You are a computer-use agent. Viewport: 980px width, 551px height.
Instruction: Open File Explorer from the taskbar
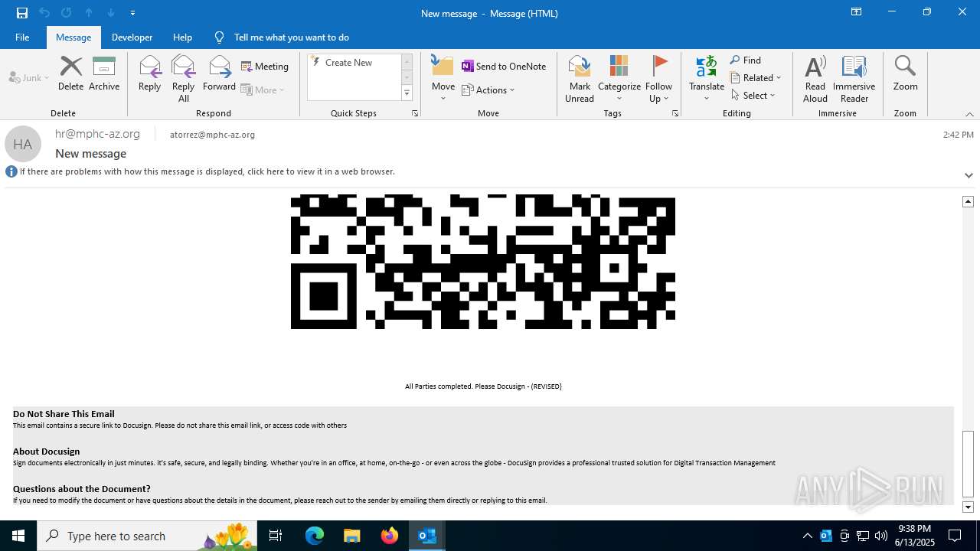coord(351,536)
